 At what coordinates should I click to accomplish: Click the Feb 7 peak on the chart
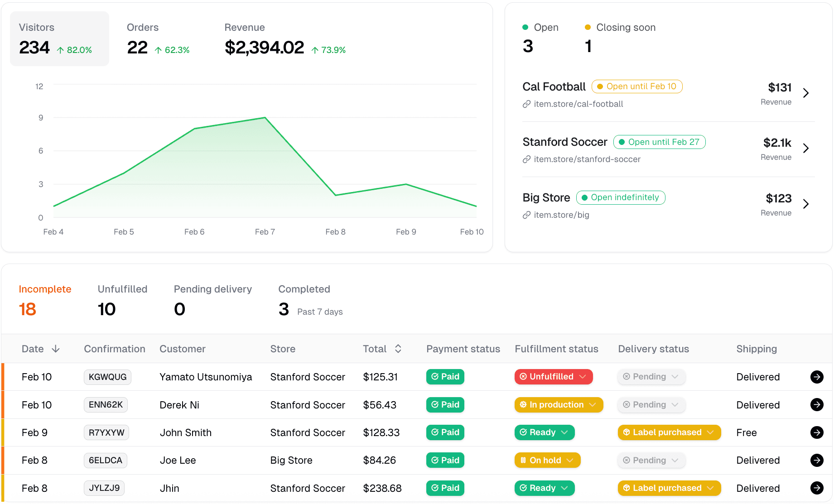265,118
